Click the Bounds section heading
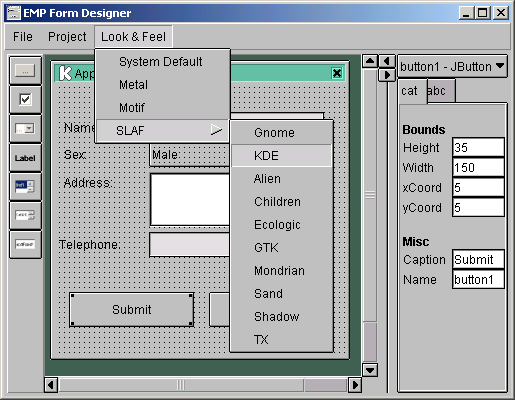515x400 pixels. [424, 130]
